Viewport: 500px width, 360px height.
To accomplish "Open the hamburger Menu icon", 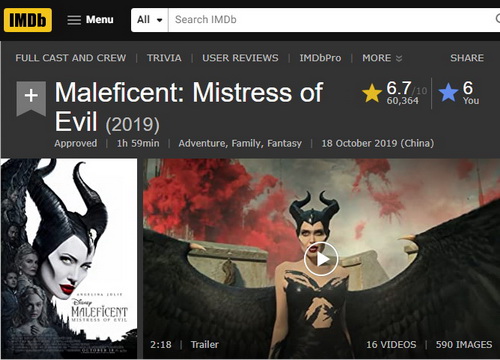I will click(74, 20).
